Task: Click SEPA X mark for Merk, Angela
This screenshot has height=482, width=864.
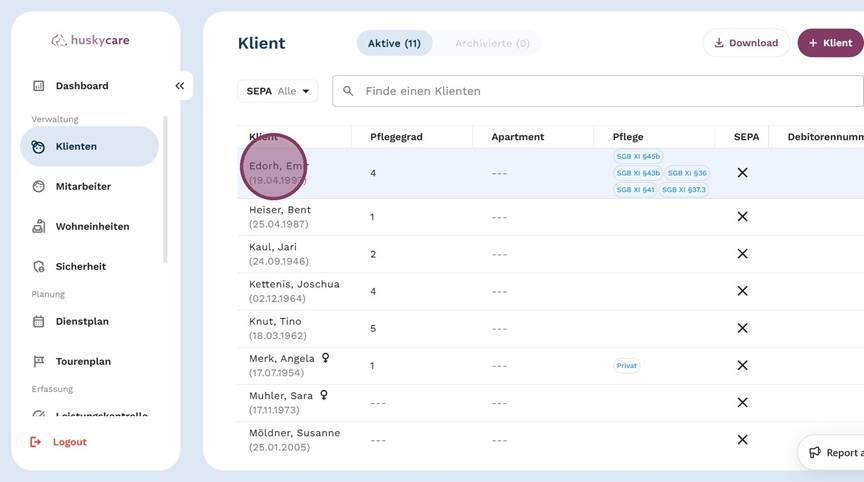Action: 742,366
